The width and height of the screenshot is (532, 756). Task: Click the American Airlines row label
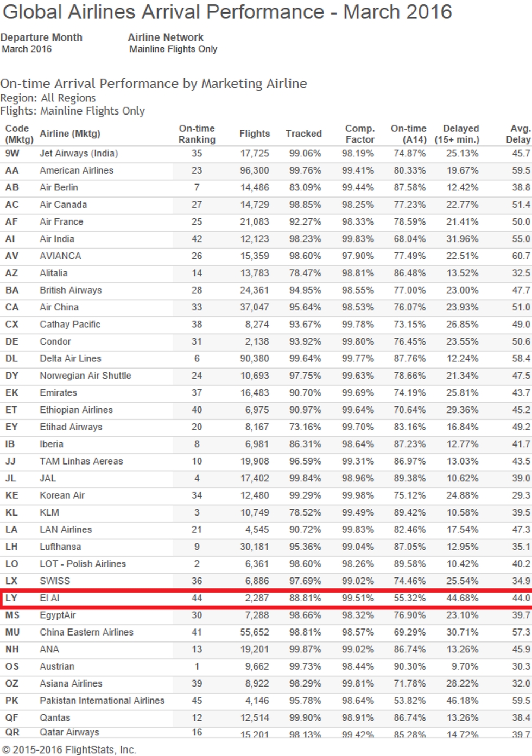[77, 170]
